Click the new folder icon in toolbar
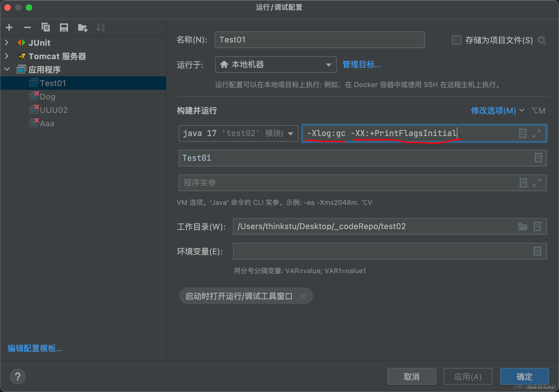Image resolution: width=559 pixels, height=392 pixels. (x=83, y=27)
